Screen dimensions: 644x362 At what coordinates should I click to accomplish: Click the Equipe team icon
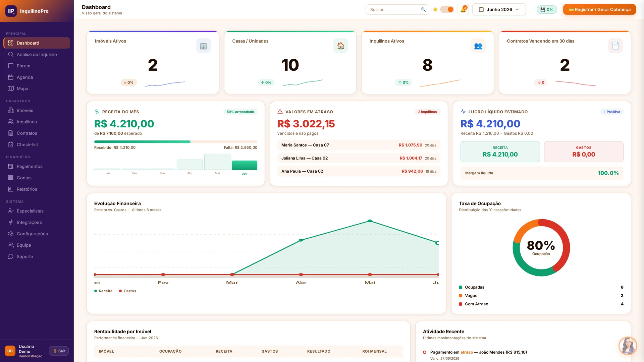pos(11,245)
